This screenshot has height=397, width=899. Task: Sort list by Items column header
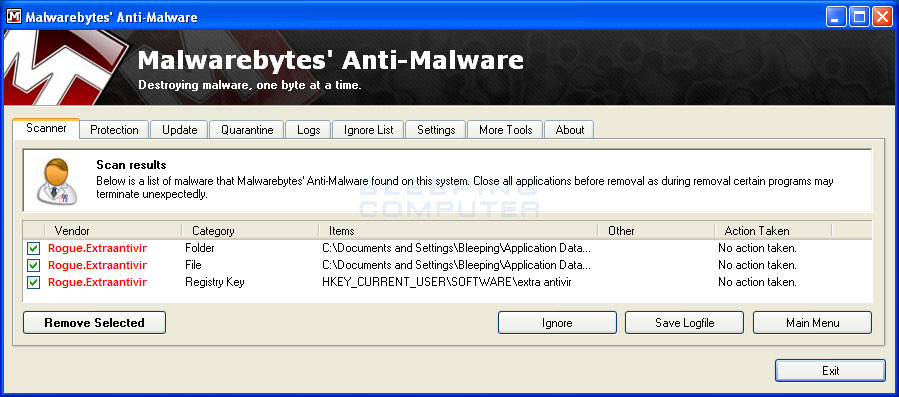(x=458, y=231)
